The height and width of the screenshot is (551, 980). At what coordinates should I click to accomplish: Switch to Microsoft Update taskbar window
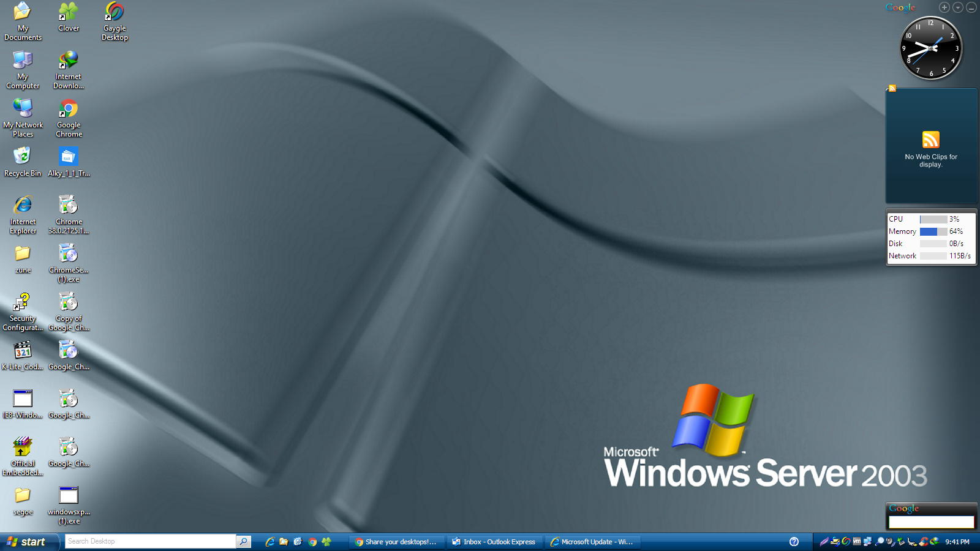(x=593, y=542)
